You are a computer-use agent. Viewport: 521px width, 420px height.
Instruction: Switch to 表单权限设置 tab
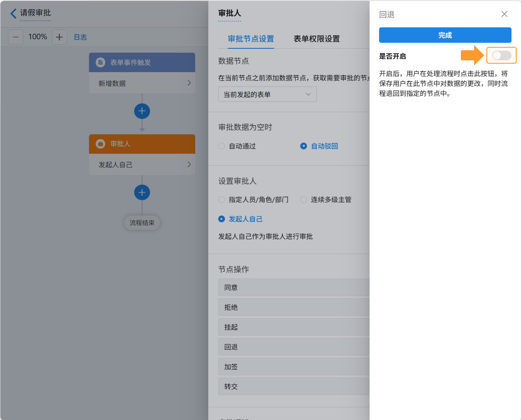tap(317, 39)
